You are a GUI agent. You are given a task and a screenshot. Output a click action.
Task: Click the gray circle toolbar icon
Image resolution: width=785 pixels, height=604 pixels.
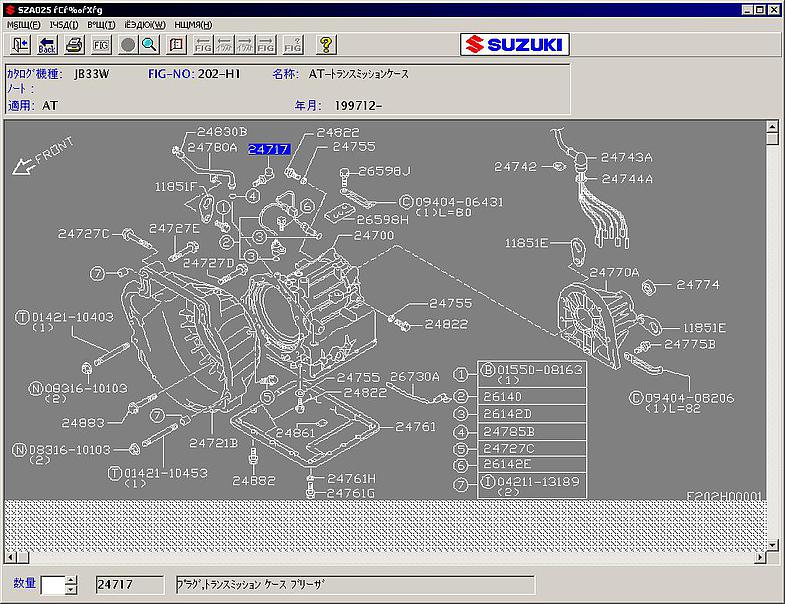click(128, 45)
